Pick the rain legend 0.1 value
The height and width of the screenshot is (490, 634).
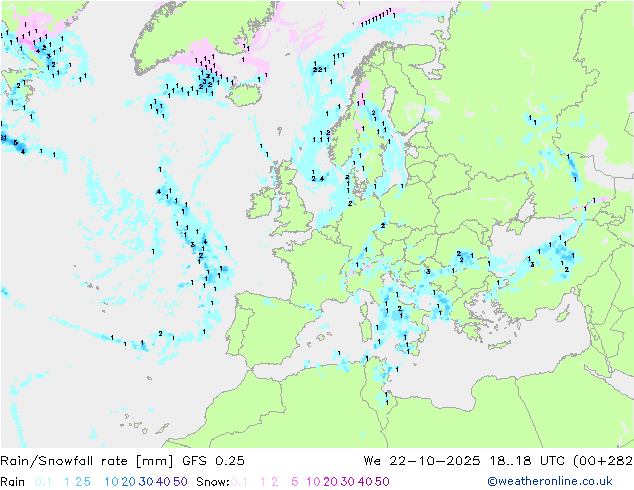(x=43, y=482)
